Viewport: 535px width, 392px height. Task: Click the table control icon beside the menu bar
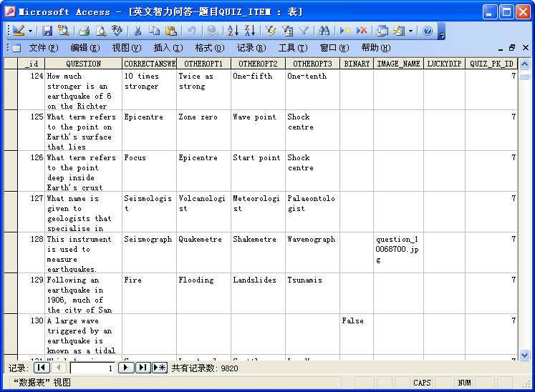click(x=16, y=48)
